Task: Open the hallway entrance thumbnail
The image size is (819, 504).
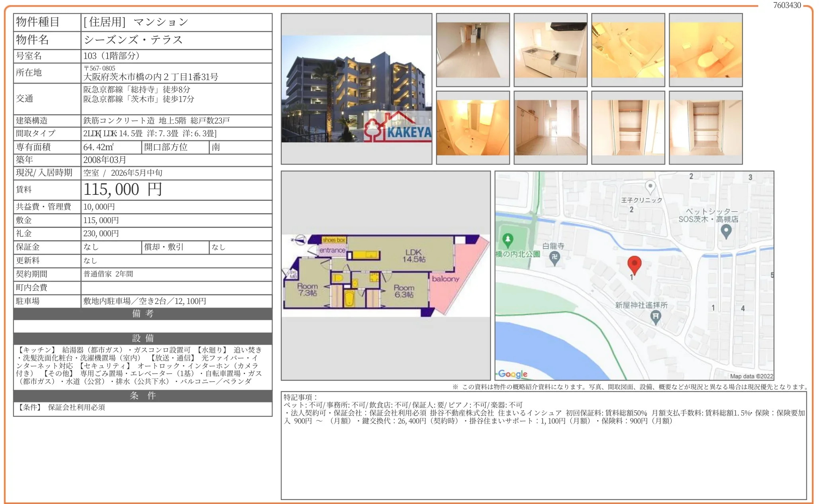Action: tap(550, 127)
